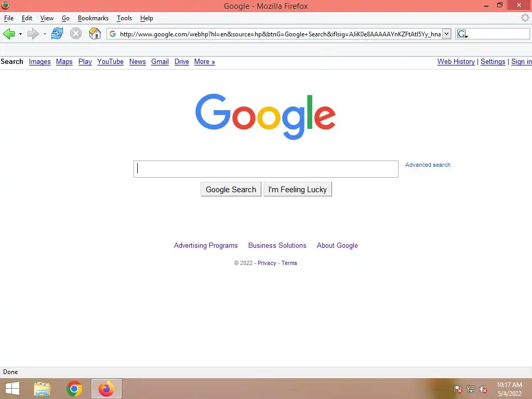Open the Windows Start button

(x=12, y=389)
